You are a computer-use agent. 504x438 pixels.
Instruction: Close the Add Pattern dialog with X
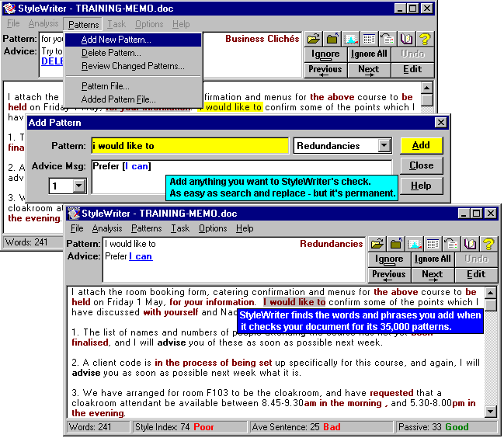[441, 123]
